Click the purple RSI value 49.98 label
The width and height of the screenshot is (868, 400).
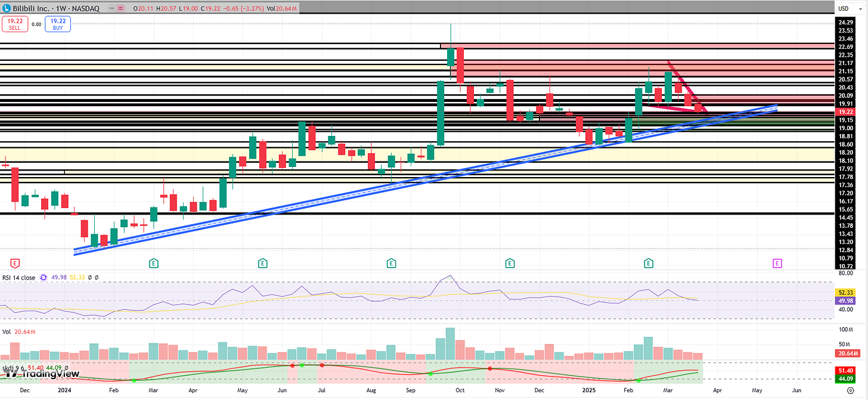point(845,300)
